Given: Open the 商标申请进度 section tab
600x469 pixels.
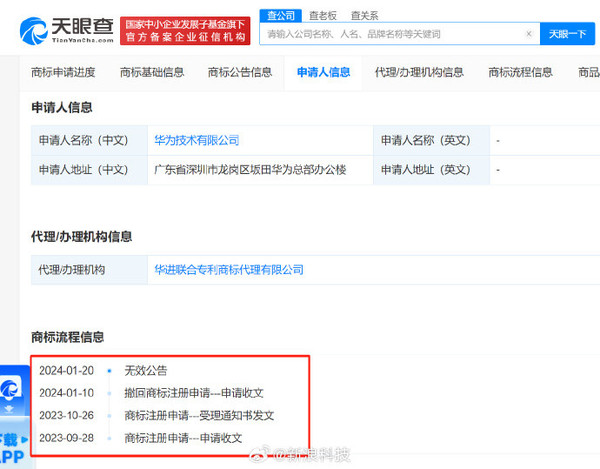Looking at the screenshot, I should click(x=61, y=72).
